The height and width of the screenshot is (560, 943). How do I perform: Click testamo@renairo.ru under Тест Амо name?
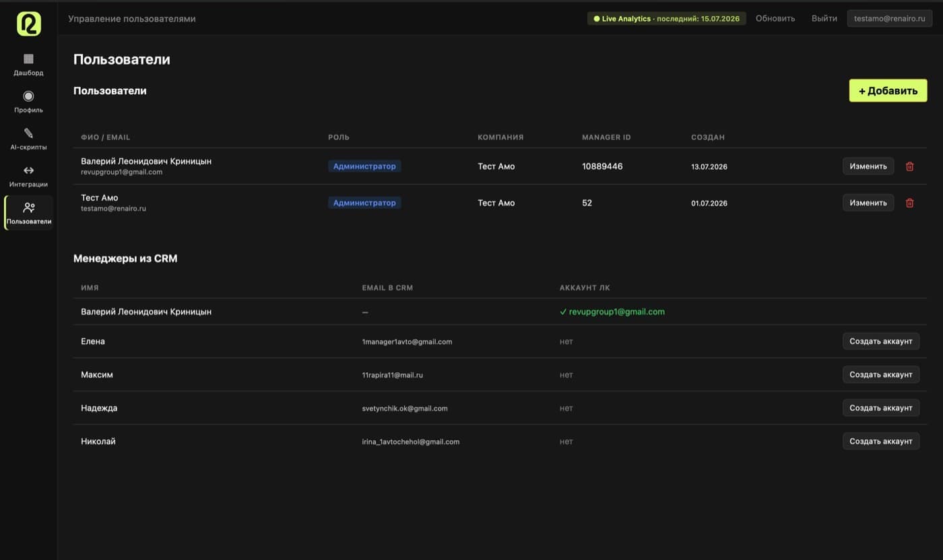(x=113, y=209)
